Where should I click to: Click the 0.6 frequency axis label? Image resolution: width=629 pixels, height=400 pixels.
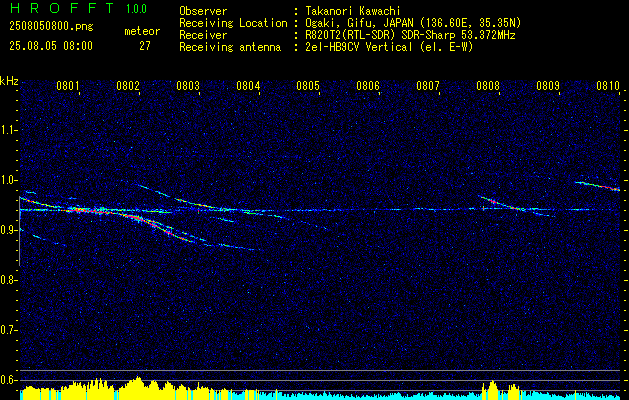click(8, 380)
